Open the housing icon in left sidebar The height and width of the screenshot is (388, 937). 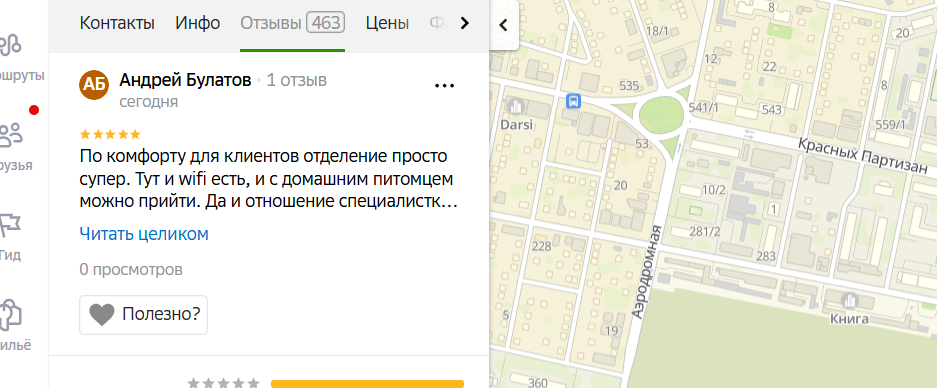tap(11, 314)
